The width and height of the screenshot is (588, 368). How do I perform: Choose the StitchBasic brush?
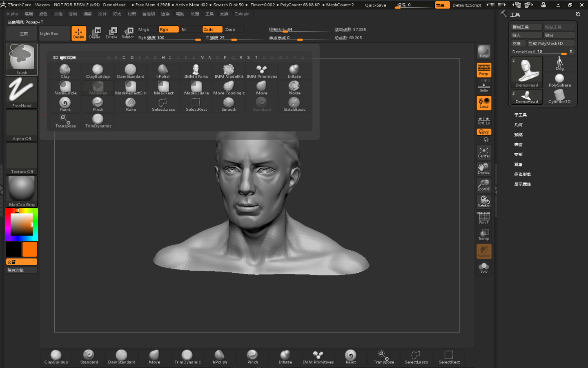point(294,104)
